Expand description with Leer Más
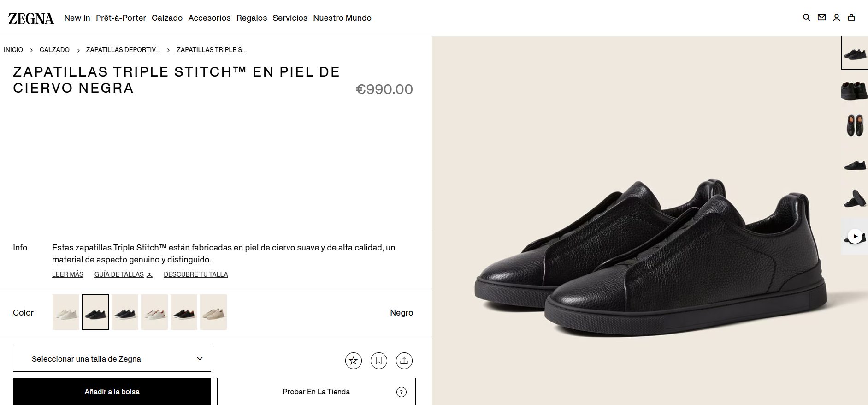868x405 pixels. coord(68,274)
